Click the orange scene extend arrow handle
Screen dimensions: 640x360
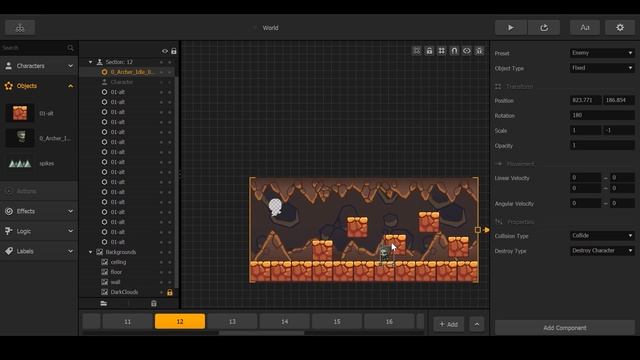[486, 230]
